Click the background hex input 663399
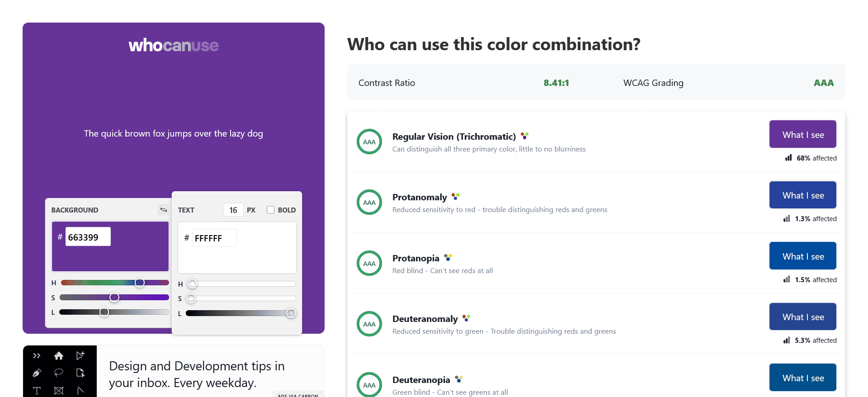 point(88,237)
